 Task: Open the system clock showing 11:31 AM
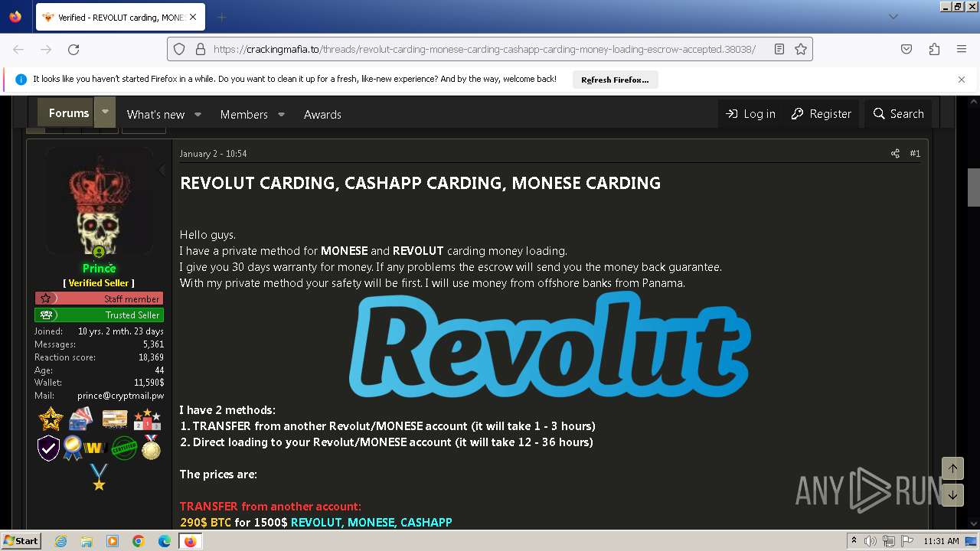tap(941, 541)
